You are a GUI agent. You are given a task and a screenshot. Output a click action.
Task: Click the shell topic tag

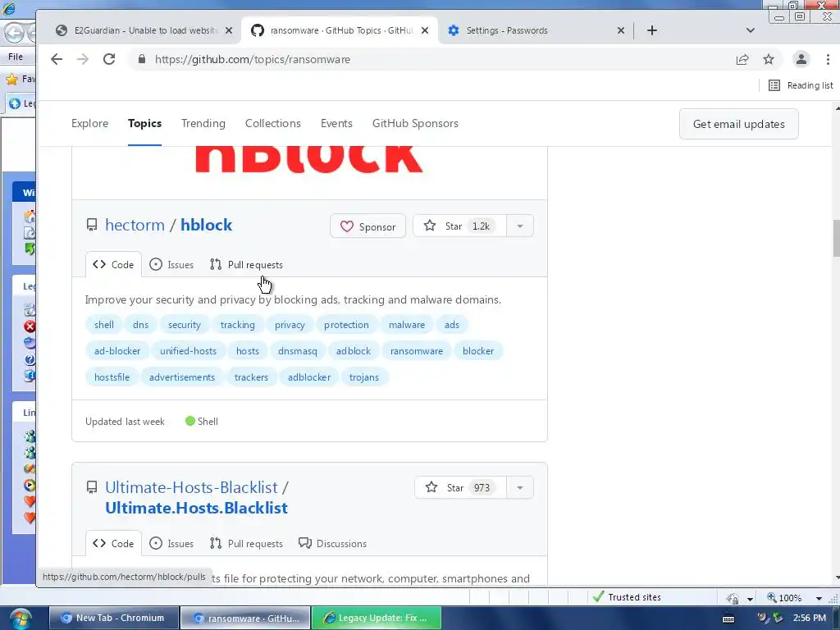(x=104, y=325)
